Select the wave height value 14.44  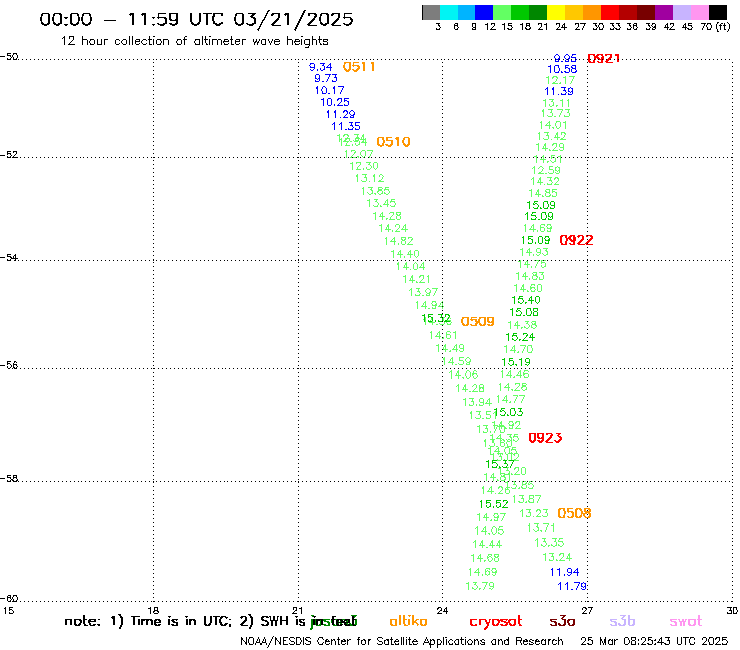[x=487, y=545]
